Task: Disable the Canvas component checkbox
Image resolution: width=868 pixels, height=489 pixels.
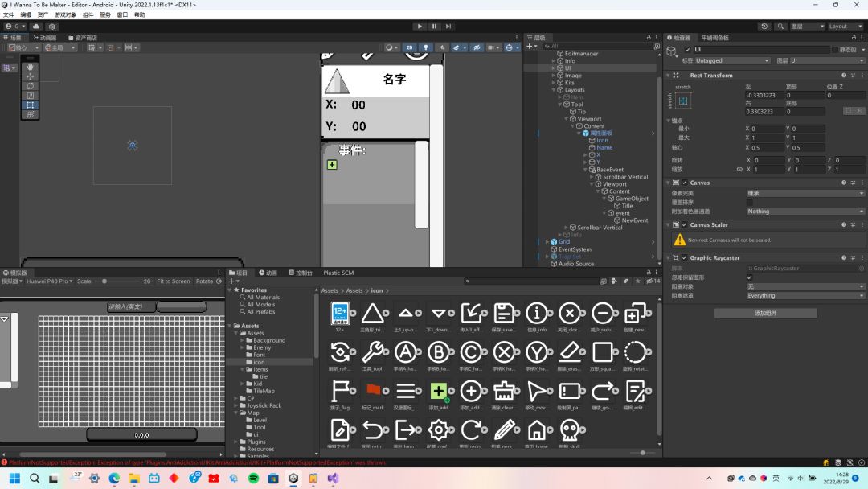Action: pos(685,183)
